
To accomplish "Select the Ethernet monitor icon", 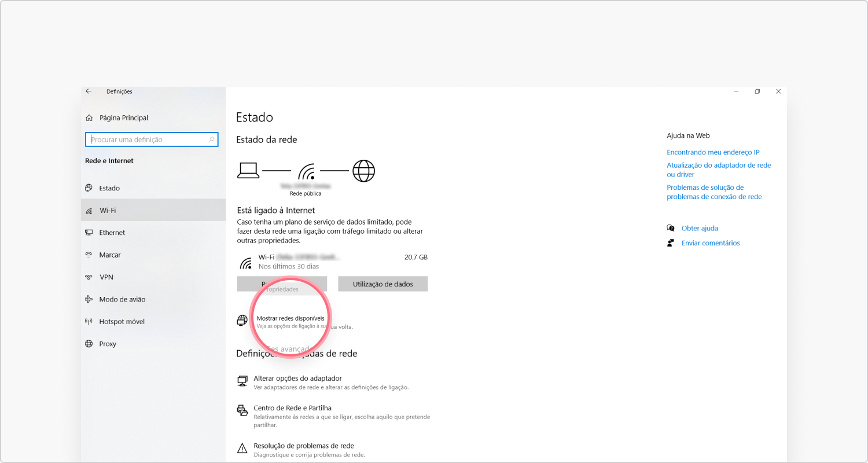I will point(89,233).
